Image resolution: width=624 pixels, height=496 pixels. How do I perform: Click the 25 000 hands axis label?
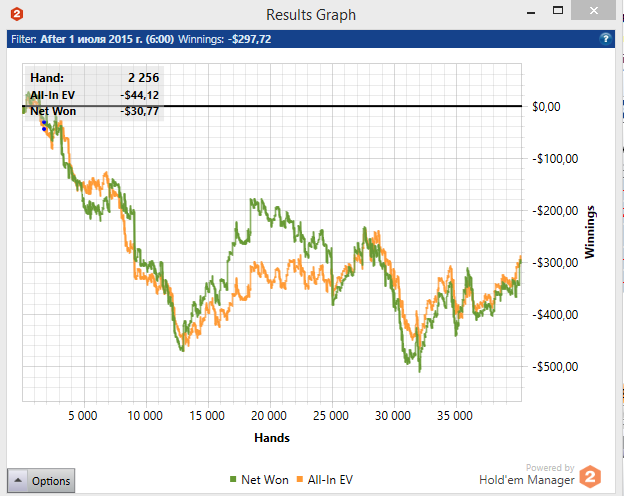point(331,416)
